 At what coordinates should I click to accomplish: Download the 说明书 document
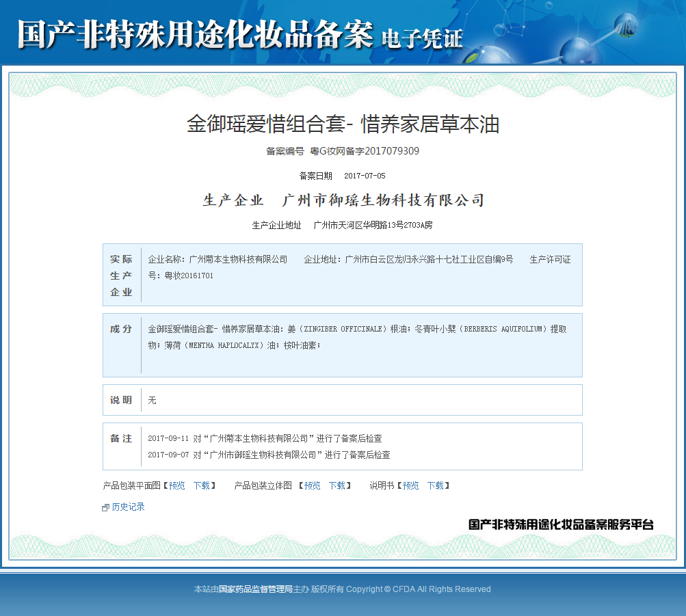[x=435, y=485]
